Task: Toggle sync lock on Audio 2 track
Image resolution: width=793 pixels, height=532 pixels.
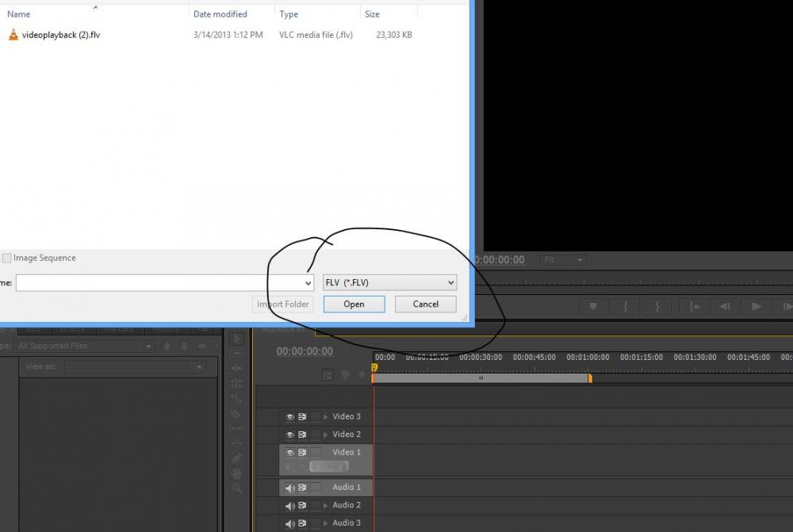Action: point(302,505)
